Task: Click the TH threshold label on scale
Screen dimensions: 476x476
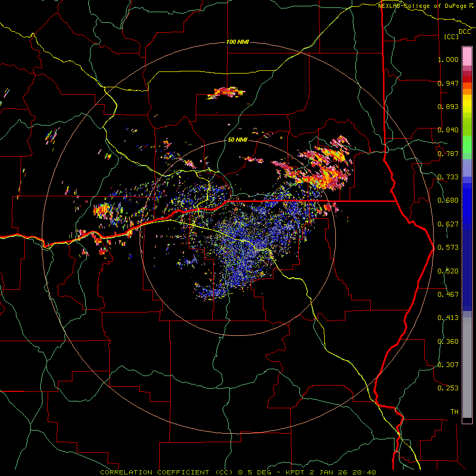Action: (454, 412)
